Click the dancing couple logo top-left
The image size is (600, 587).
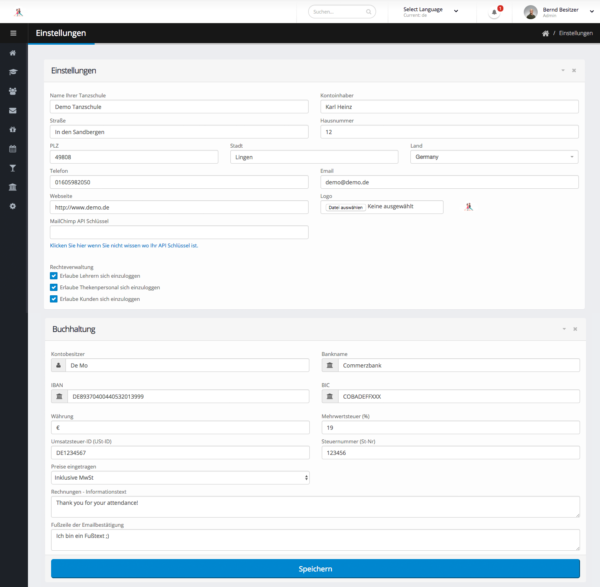pos(18,12)
